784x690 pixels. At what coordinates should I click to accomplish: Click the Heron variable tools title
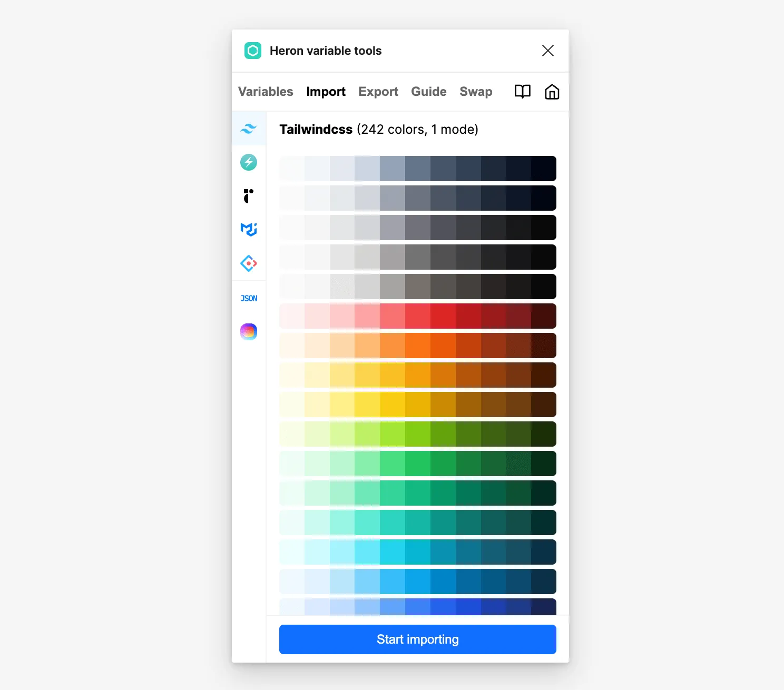click(326, 51)
